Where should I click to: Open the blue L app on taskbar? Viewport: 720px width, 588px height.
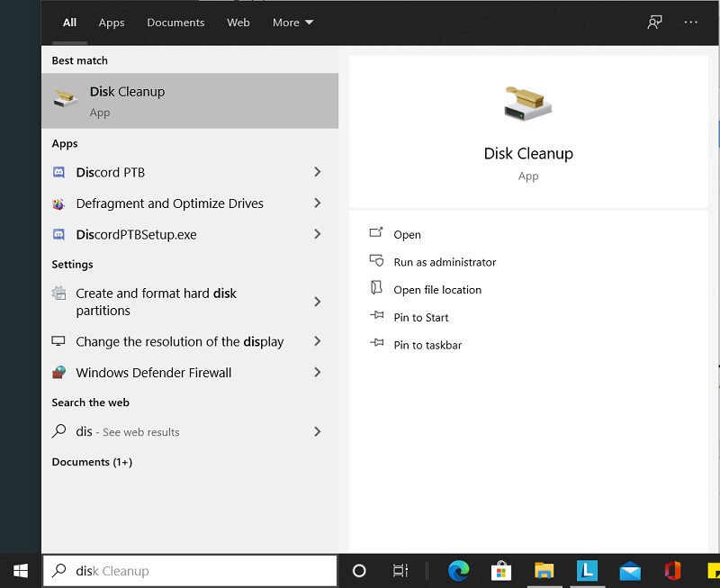click(588, 571)
